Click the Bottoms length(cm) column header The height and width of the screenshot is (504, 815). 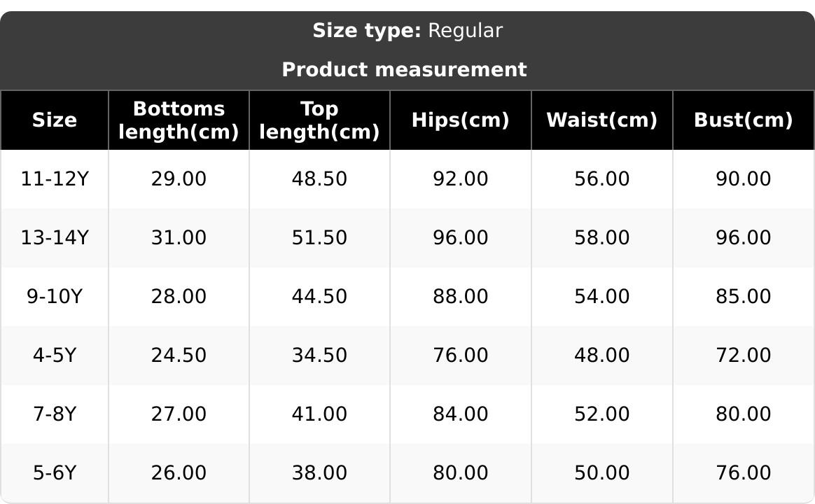click(179, 120)
